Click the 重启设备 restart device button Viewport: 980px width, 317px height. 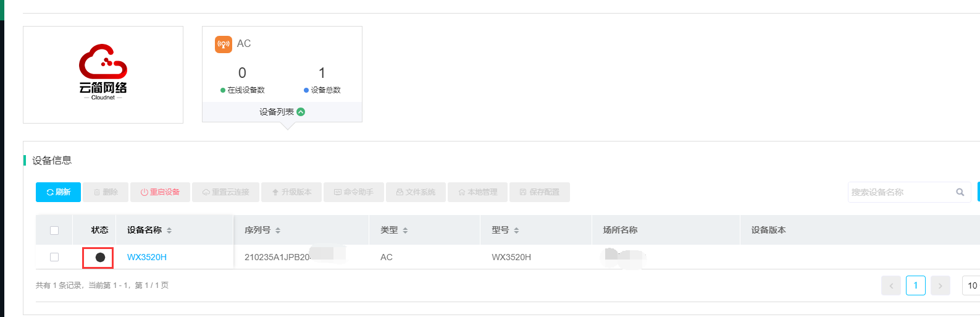(160, 192)
